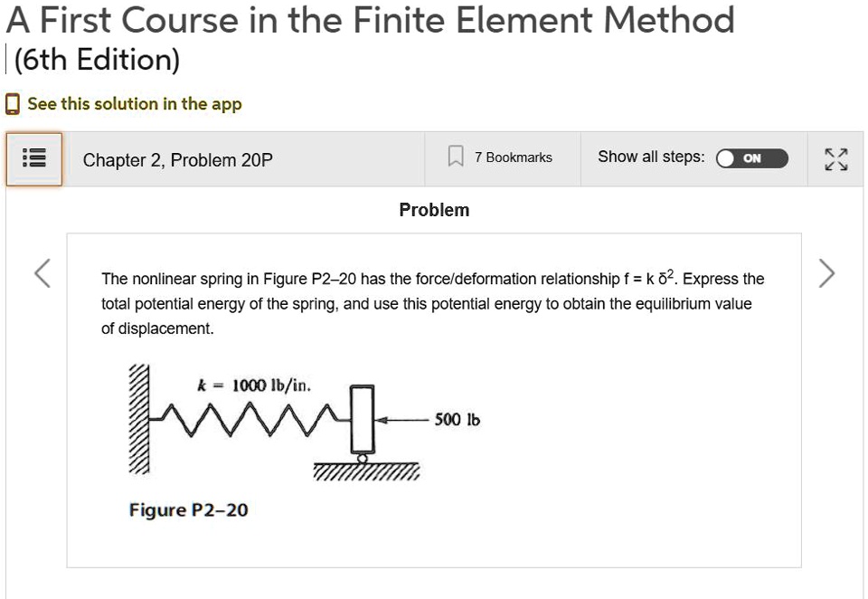Click the fullscreen expand arrows icon
This screenshot has width=868, height=599.
tap(835, 159)
